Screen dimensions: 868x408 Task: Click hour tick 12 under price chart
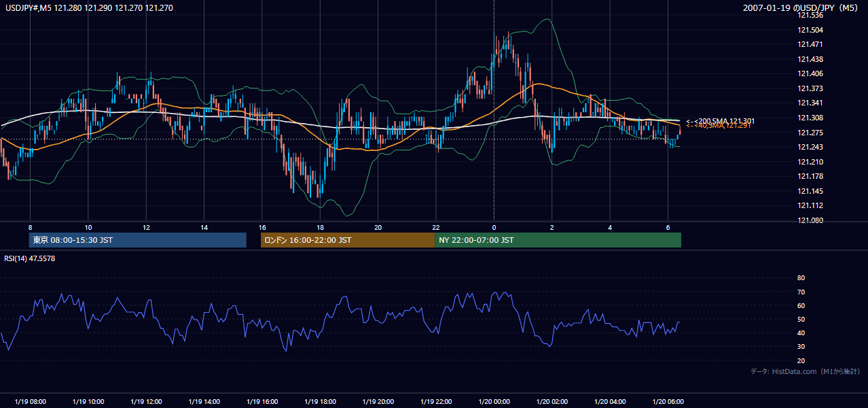[x=146, y=227]
